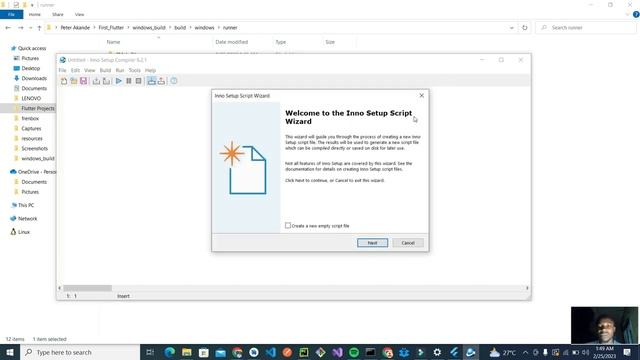The width and height of the screenshot is (640, 360).
Task: Click the New script toolbar icon in Inno Setup
Action: pos(64,81)
